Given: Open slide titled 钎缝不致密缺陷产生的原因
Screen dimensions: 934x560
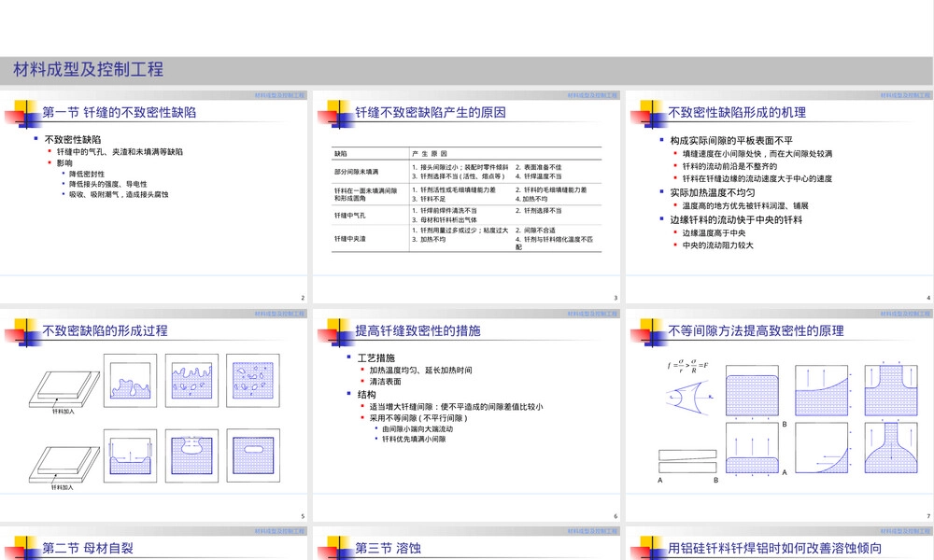Looking at the screenshot, I should [x=430, y=113].
